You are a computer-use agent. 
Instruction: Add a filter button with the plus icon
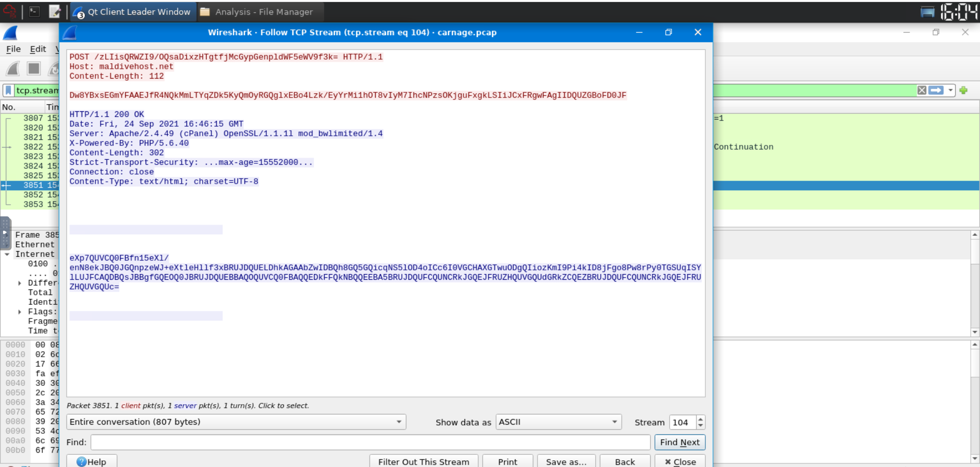(x=964, y=90)
